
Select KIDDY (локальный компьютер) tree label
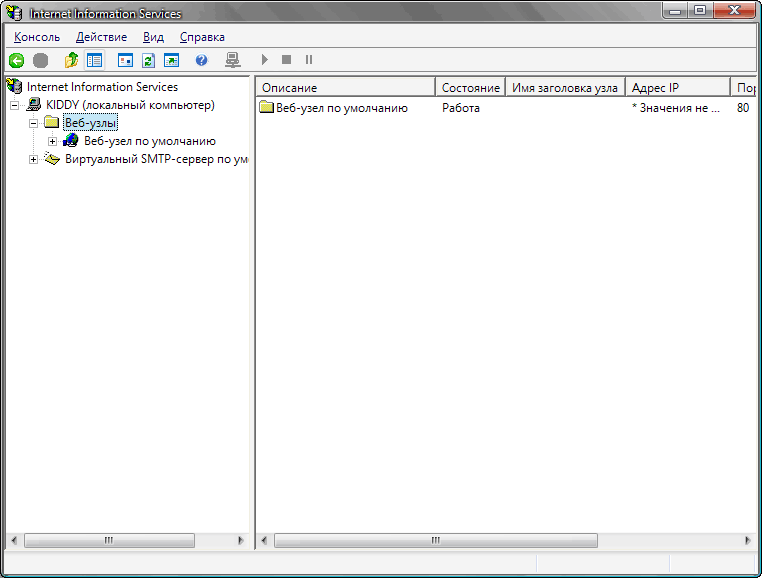coord(130,105)
